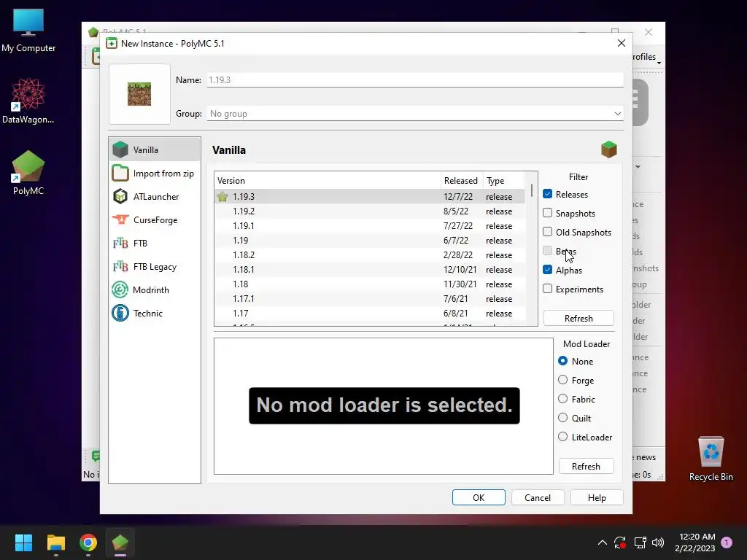Open the Technic source icon
Viewport: 747px width, 560px height.
120,313
